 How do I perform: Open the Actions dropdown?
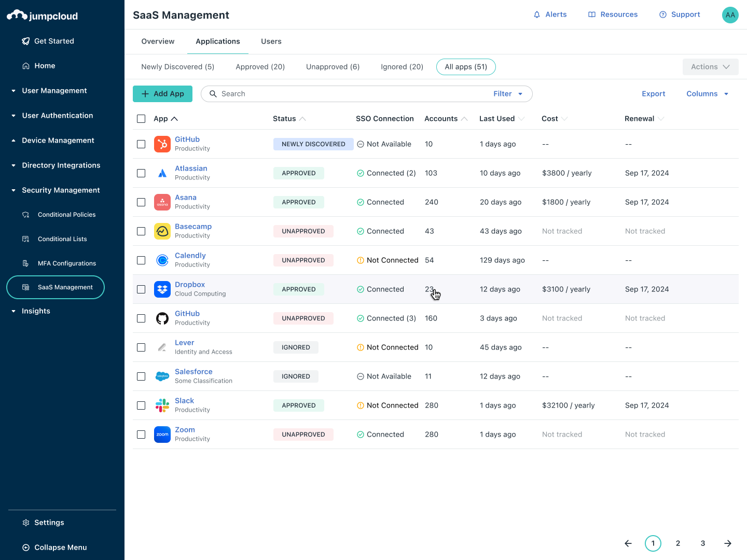coord(710,67)
